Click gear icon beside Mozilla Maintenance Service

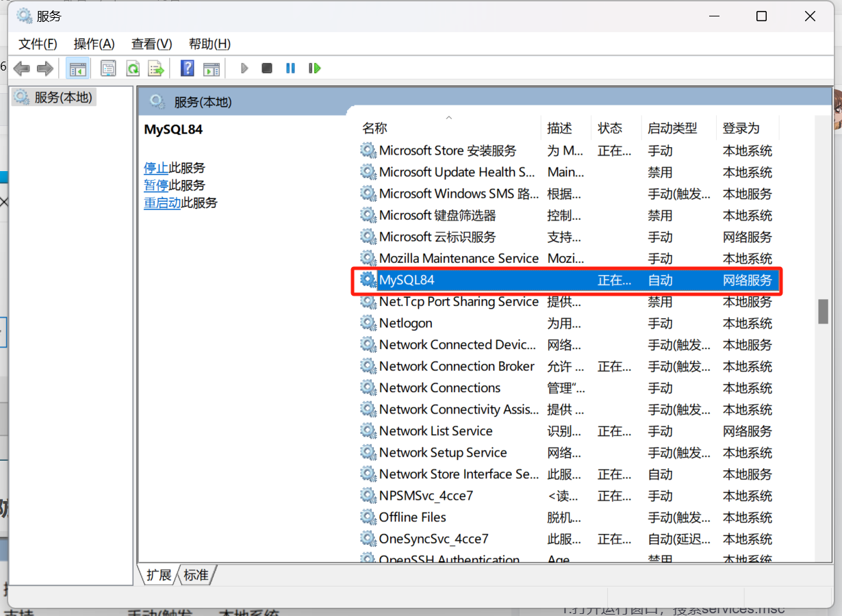pyautogui.click(x=368, y=259)
